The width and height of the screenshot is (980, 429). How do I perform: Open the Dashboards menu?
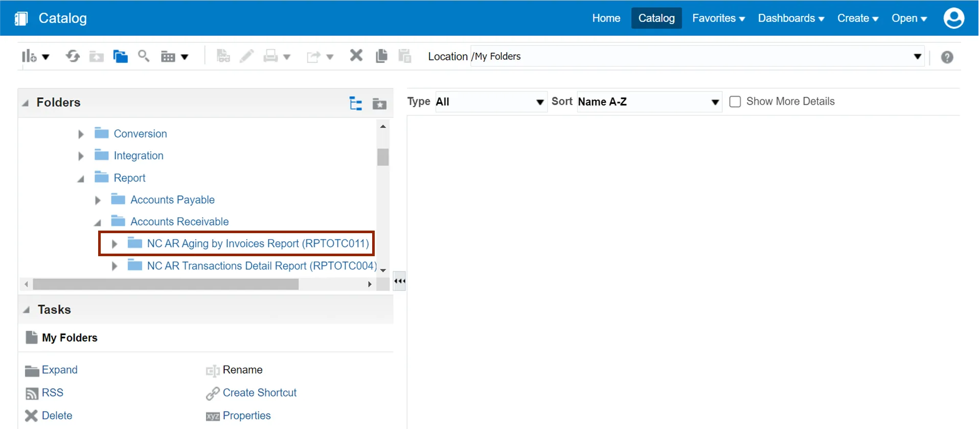tap(791, 18)
